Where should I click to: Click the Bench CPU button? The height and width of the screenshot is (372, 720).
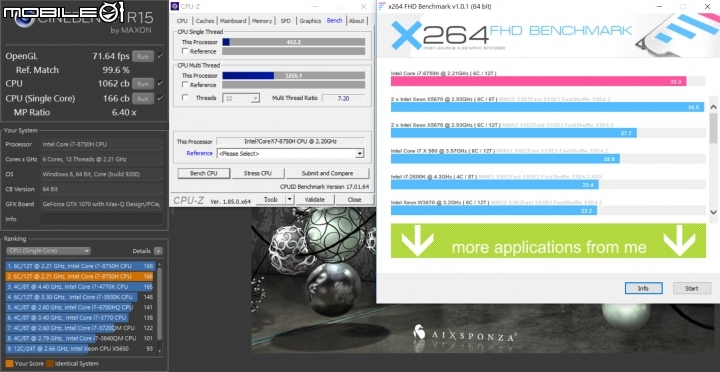203,174
